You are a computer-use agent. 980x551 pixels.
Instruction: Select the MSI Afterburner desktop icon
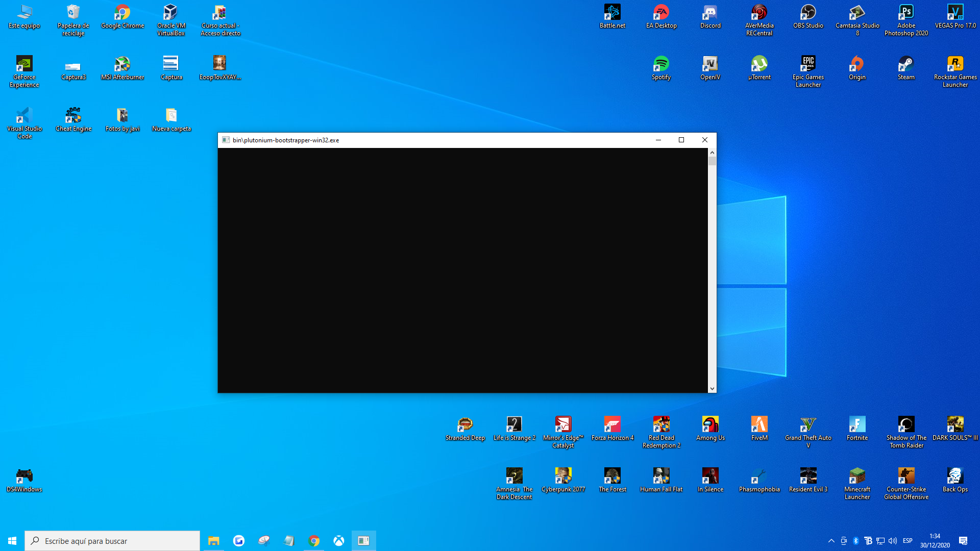tap(122, 68)
